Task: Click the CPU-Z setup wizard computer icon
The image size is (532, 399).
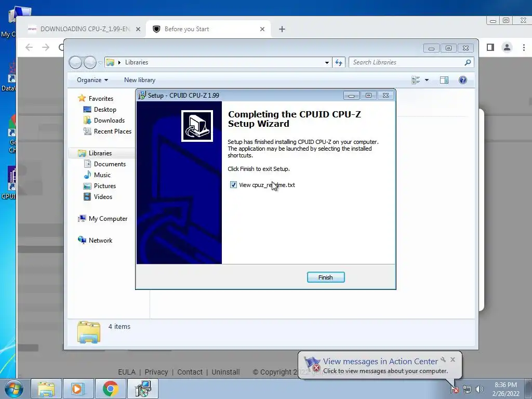Action: [x=197, y=126]
